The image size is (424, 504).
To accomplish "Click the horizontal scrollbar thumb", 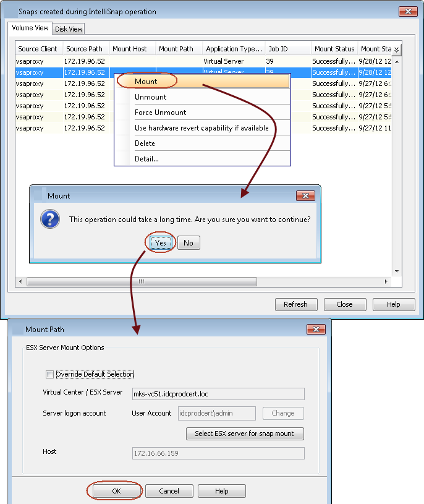I will coord(142,281).
